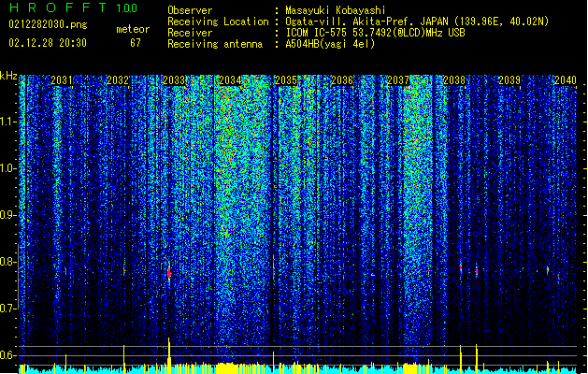Click the Receiver field label
The height and width of the screenshot is (374, 588).
190,33
